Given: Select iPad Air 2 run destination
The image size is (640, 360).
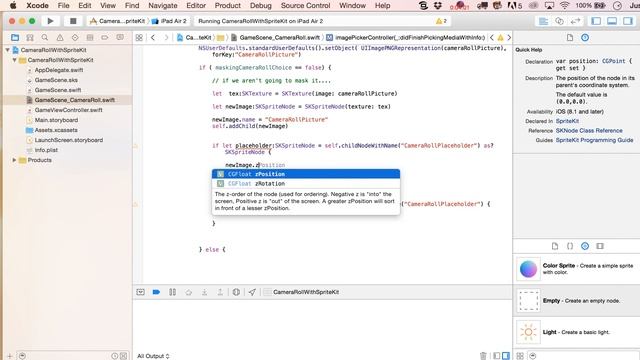Looking at the screenshot, I should tap(169, 21).
